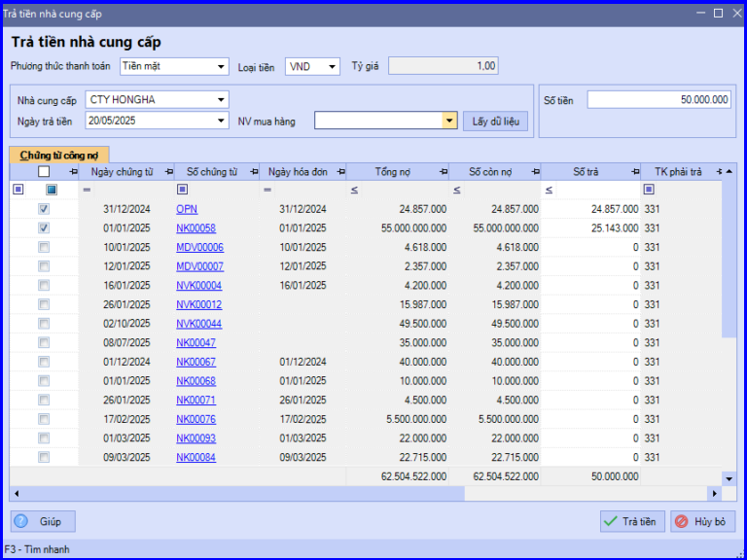Open voucher link NK00058

196,228
